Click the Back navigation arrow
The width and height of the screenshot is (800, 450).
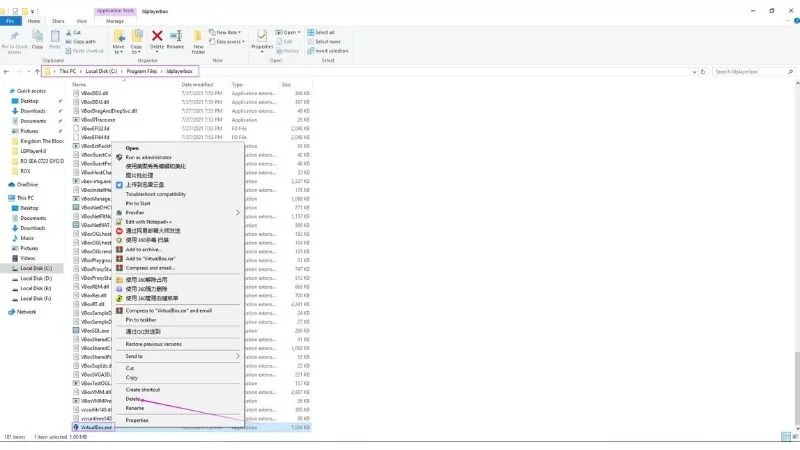click(6, 71)
